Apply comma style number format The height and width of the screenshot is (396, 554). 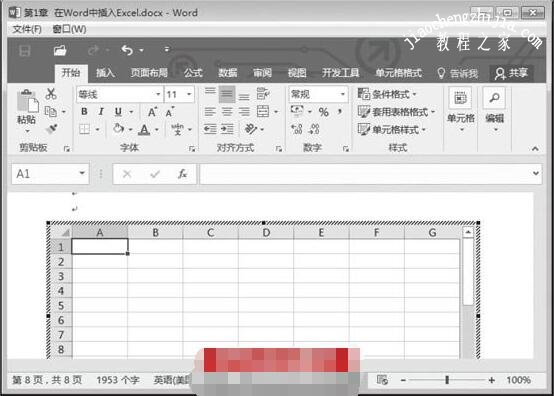click(340, 112)
